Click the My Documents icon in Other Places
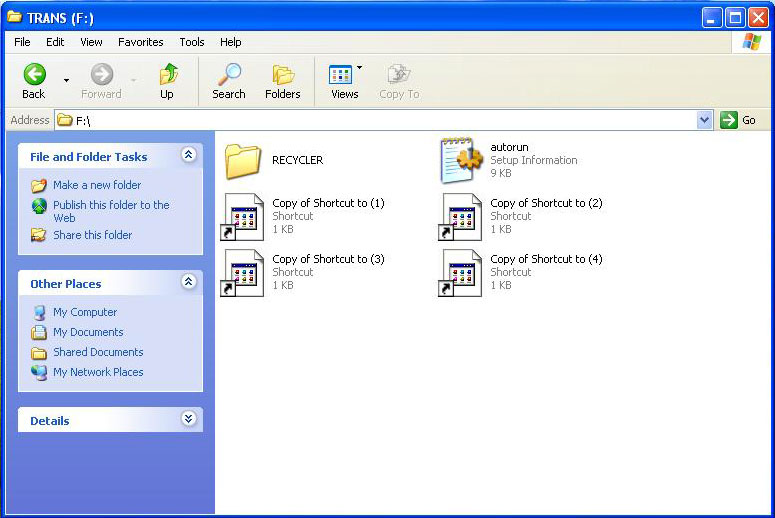Viewport: 775px width, 518px height. pyautogui.click(x=39, y=332)
